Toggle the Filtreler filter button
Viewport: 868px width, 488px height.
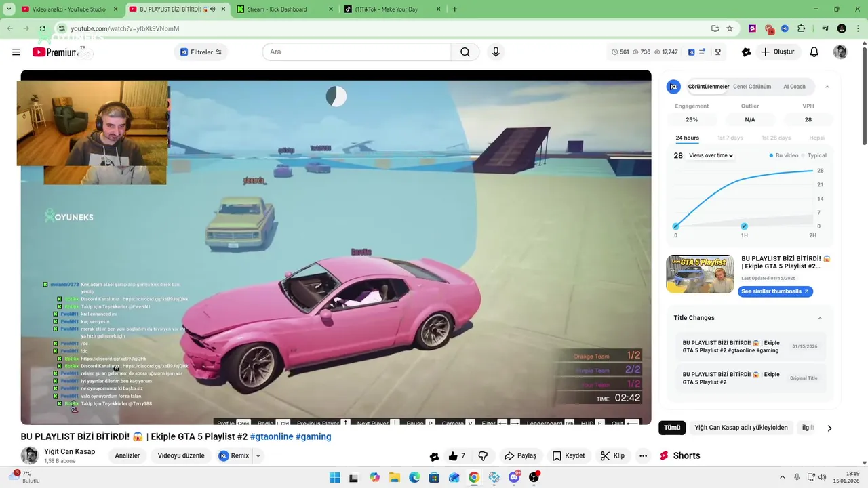(201, 52)
